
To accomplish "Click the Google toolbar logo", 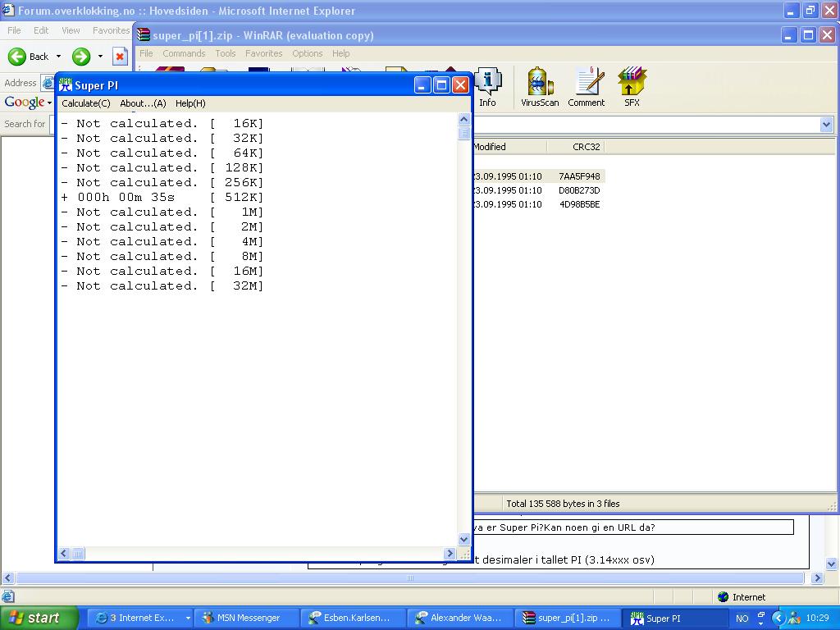I will pyautogui.click(x=25, y=102).
